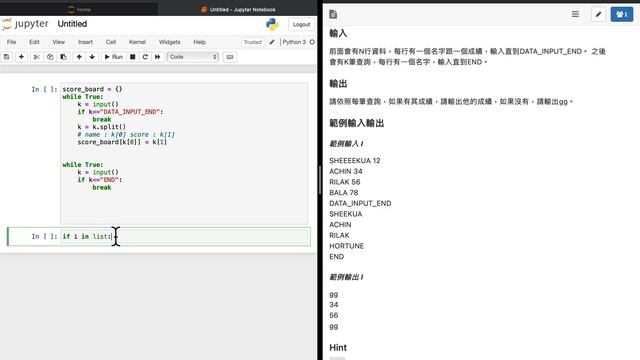Click the Trusted notebook indicator
Viewport: 640px width, 360px height.
[253, 42]
